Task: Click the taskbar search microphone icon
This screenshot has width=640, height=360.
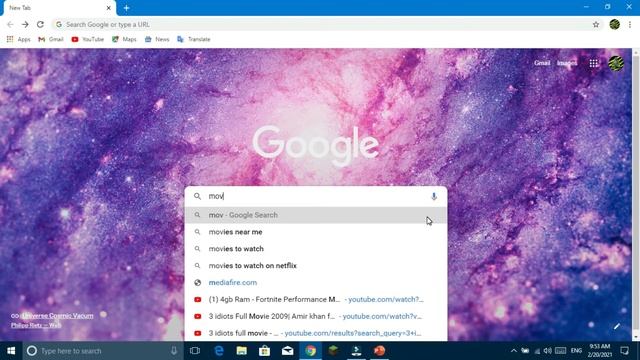Action: pos(174,351)
